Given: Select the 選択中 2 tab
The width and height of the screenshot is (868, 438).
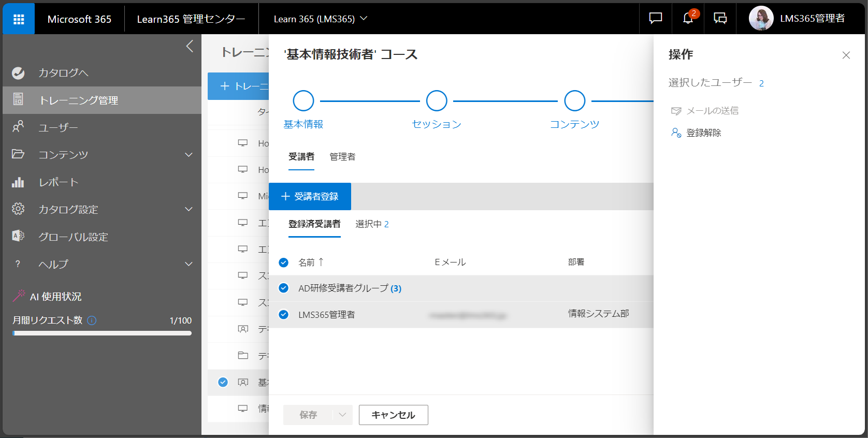Looking at the screenshot, I should click(x=372, y=224).
